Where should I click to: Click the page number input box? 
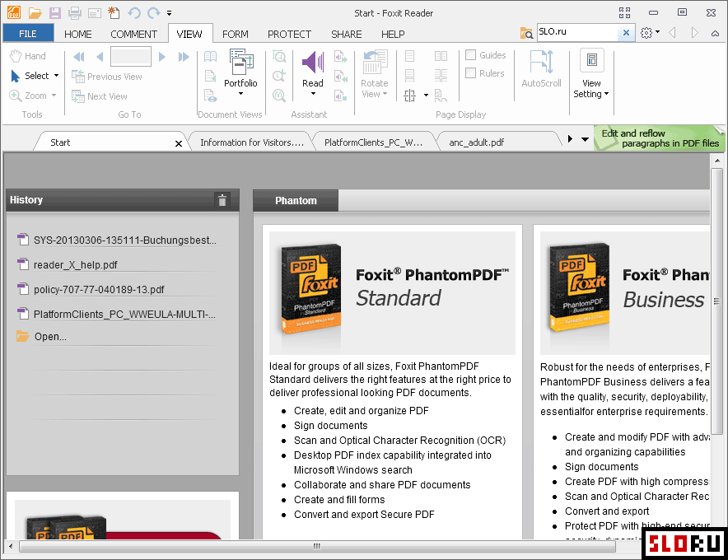tap(131, 57)
